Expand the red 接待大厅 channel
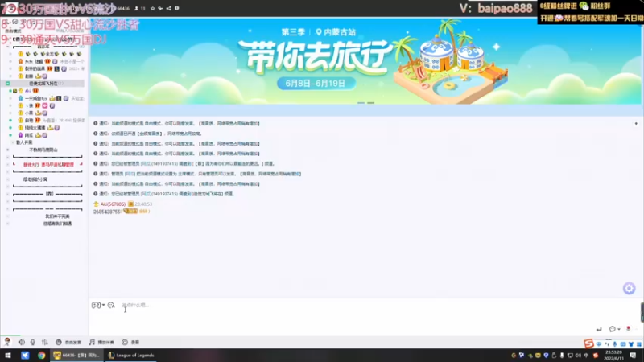 coord(7,165)
